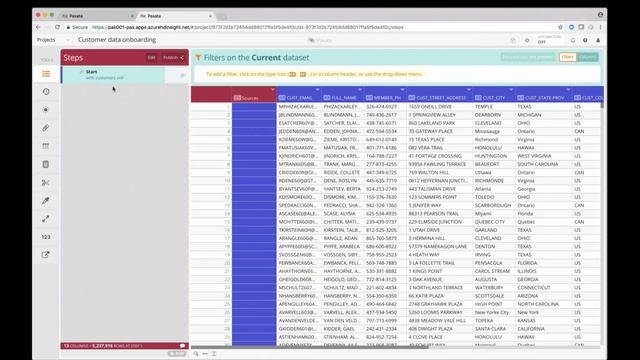
Task: Open the Sources column dropdown arrow
Action: tap(272, 89)
